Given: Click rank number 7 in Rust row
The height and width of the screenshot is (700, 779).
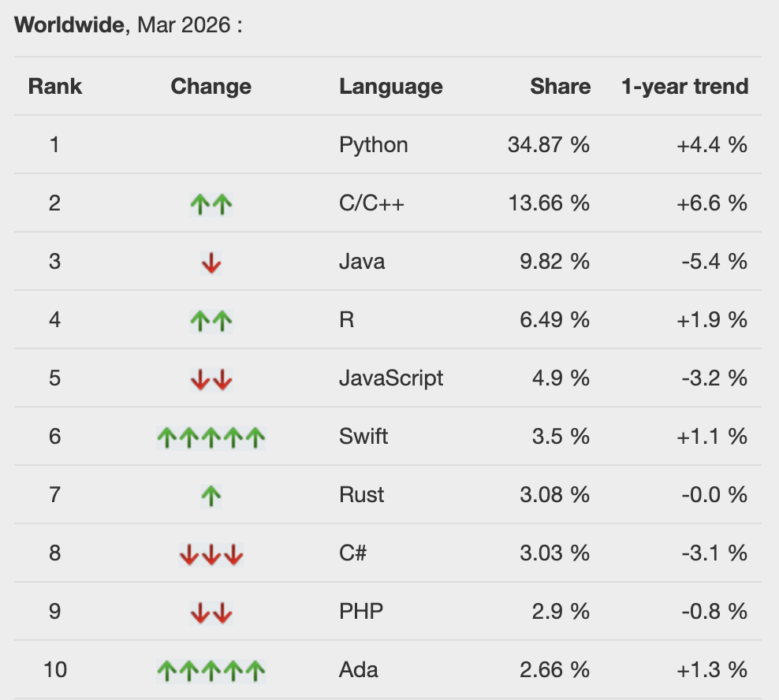Looking at the screenshot, I should [54, 495].
